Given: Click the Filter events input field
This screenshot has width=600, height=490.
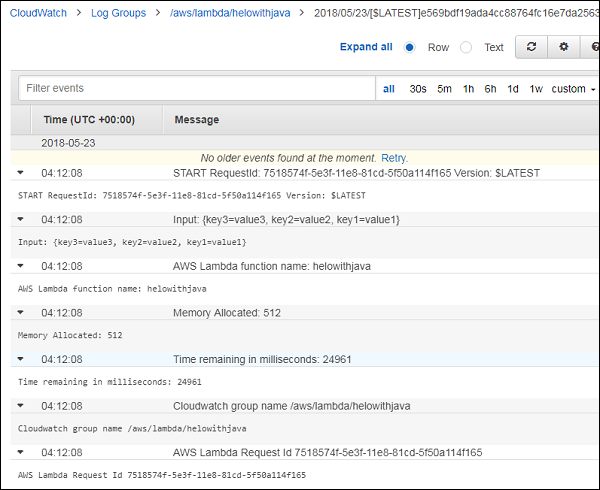Looking at the screenshot, I should [195, 89].
